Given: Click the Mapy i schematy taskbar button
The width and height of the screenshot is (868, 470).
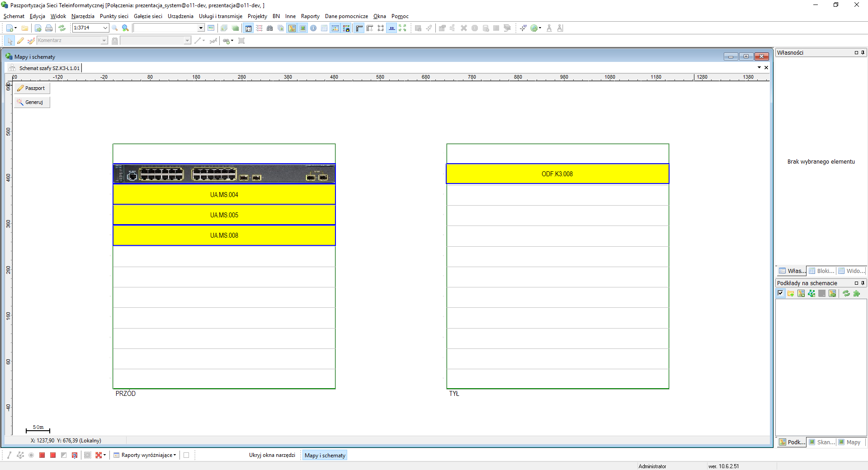Looking at the screenshot, I should tap(325, 455).
